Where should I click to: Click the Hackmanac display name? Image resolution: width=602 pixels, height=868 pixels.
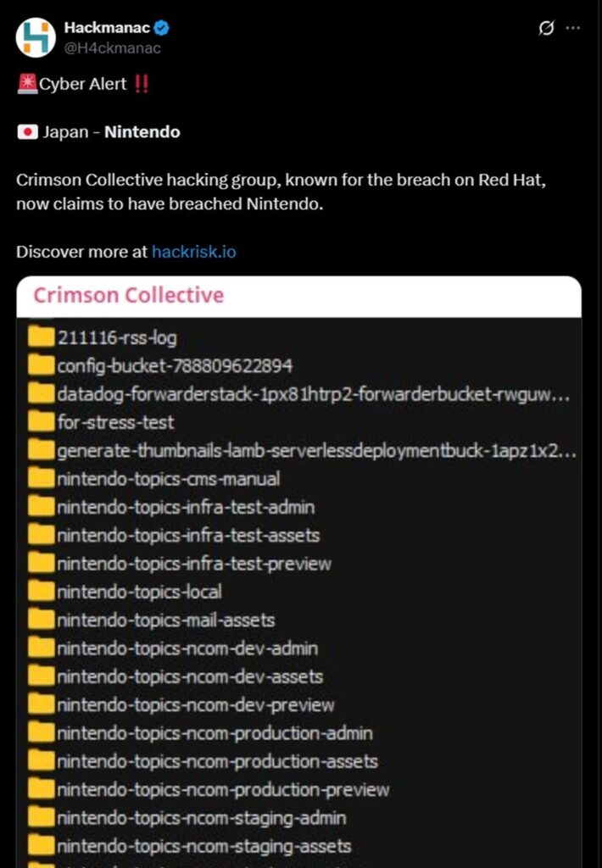tap(107, 28)
